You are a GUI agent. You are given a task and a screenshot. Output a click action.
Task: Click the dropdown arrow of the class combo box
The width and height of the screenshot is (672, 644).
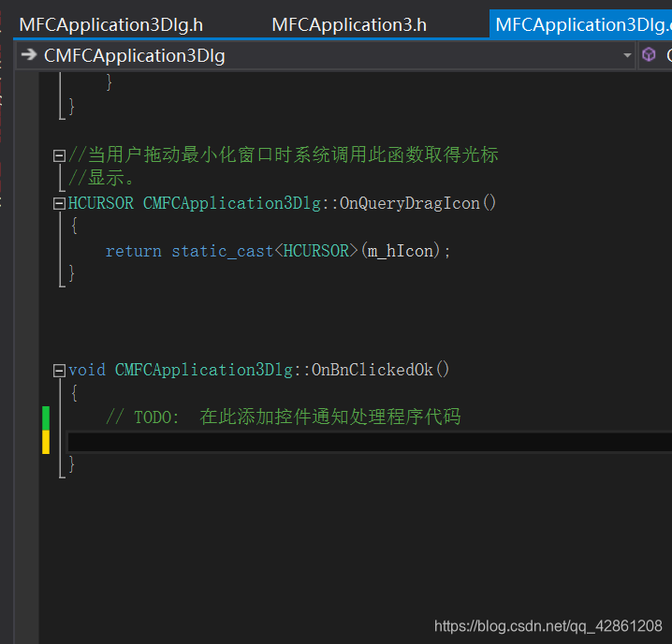pos(627,56)
